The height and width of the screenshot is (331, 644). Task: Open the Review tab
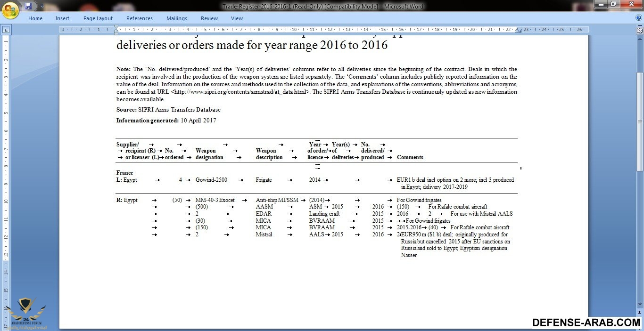(209, 18)
